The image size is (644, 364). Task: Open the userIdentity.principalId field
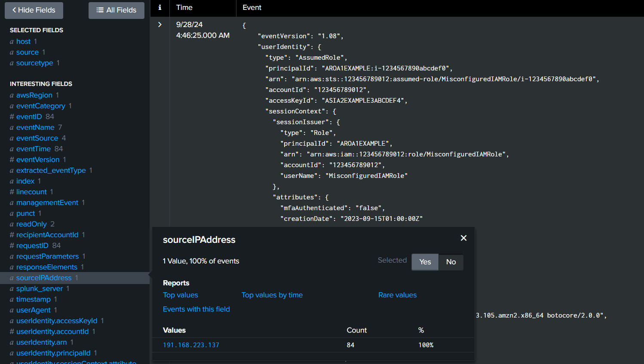53,353
